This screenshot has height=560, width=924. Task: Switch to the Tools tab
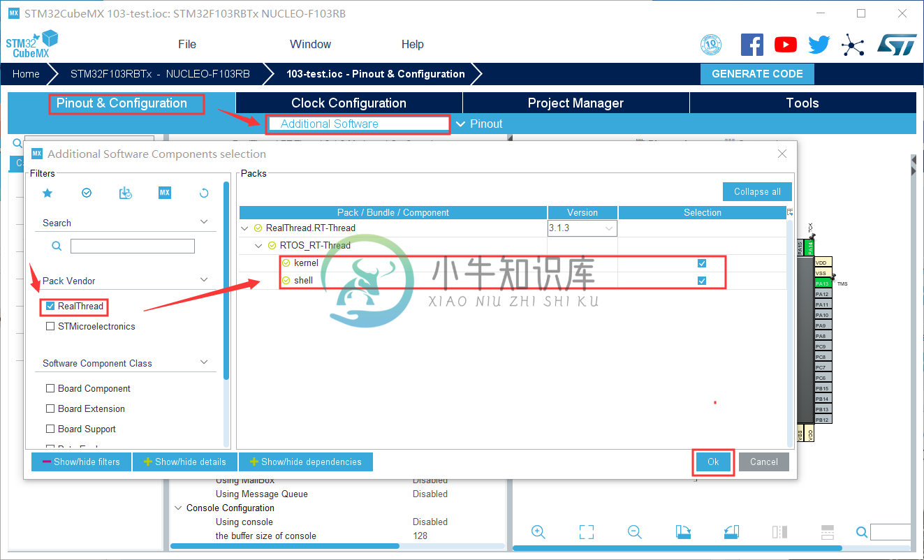click(802, 103)
